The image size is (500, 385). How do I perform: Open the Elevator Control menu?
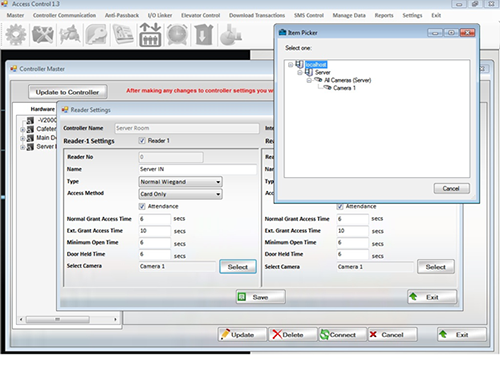coord(201,15)
